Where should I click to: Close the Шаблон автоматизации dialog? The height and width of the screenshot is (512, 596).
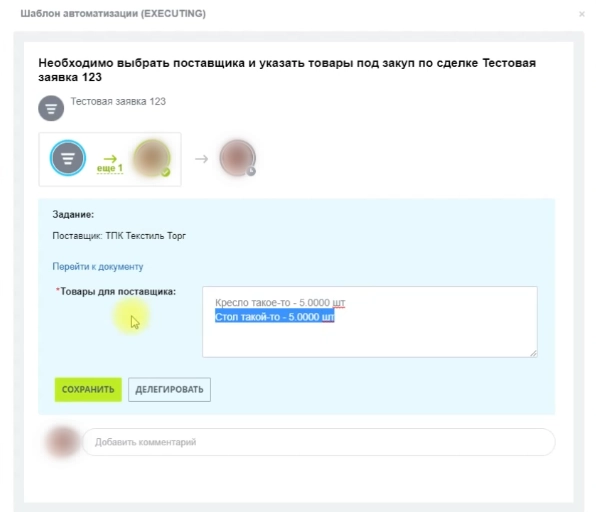pos(582,14)
